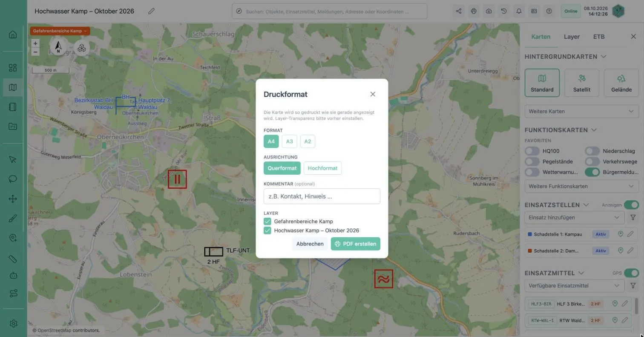Open the Weitere Karten dropdown
The width and height of the screenshot is (644, 337).
click(x=581, y=111)
